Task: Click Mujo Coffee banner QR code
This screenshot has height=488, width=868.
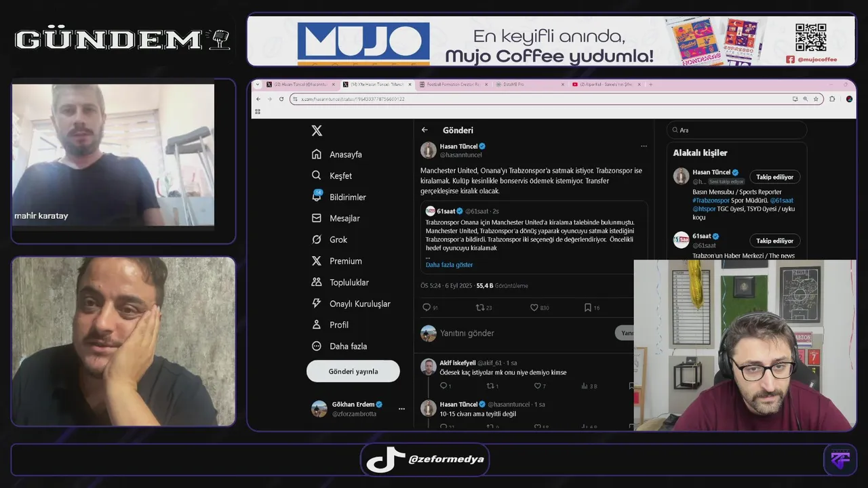Action: coord(810,38)
